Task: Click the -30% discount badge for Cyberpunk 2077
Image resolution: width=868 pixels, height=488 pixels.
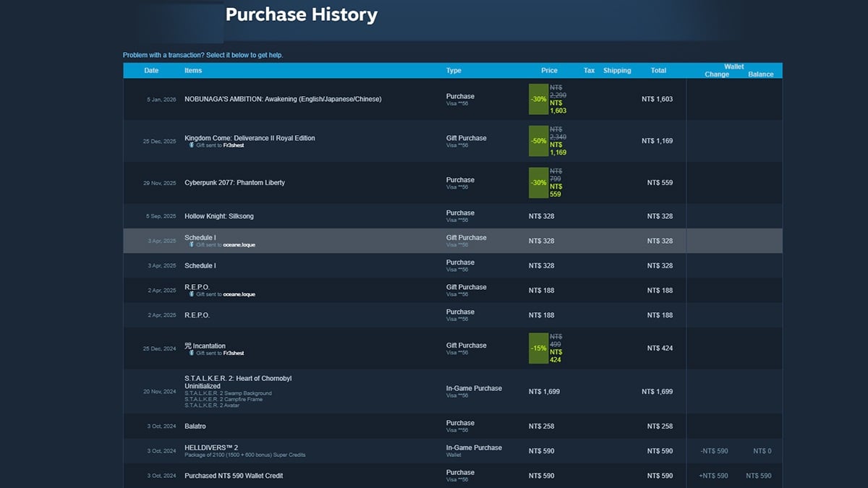Action: click(539, 183)
